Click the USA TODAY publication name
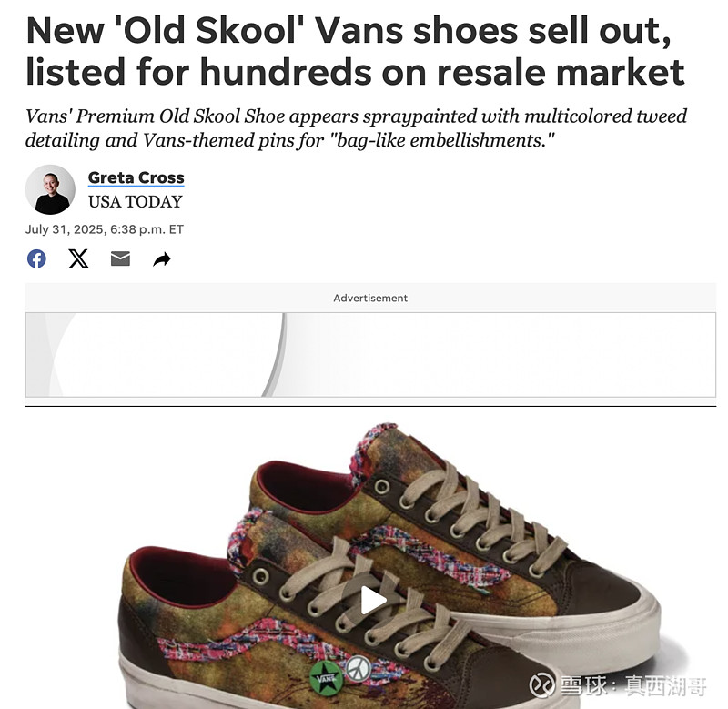728x709 pixels. [135, 202]
